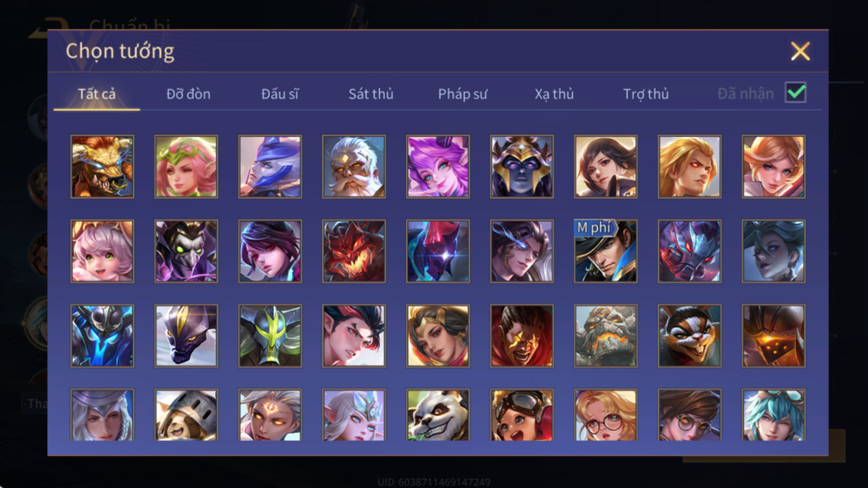This screenshot has width=868, height=488.
Task: Uncheck the Đã nhận checkbox
Action: pos(795,92)
